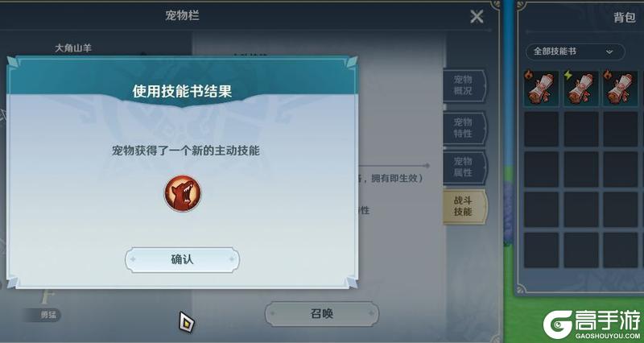Switch to the 宠物概况 tab
Image resolution: width=644 pixels, height=343 pixels.
[464, 85]
